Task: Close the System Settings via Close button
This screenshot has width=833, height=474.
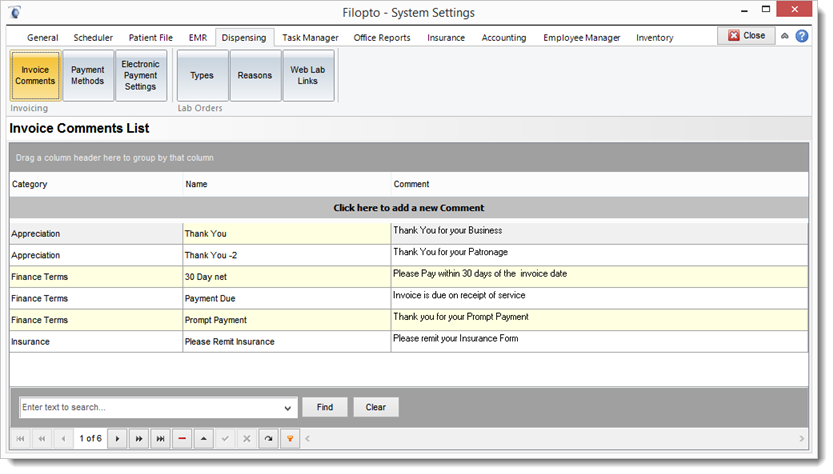Action: coord(746,36)
